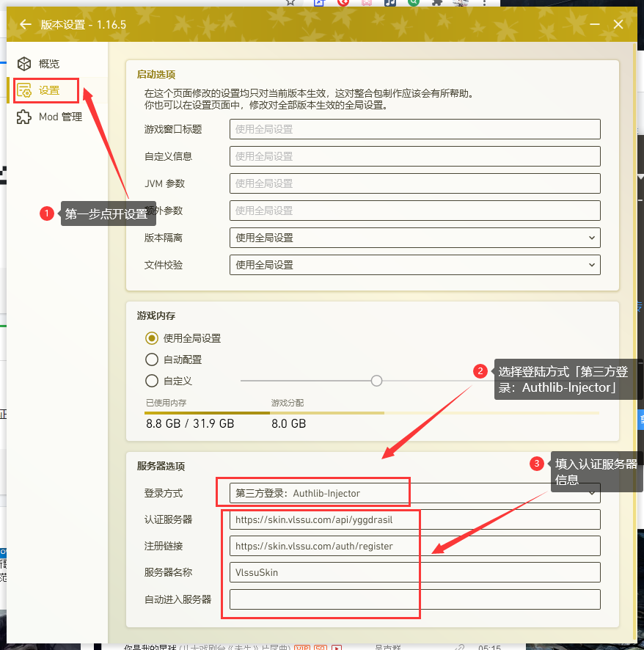
Task: Click the 游戏窗口标题 input field
Action: (415, 129)
